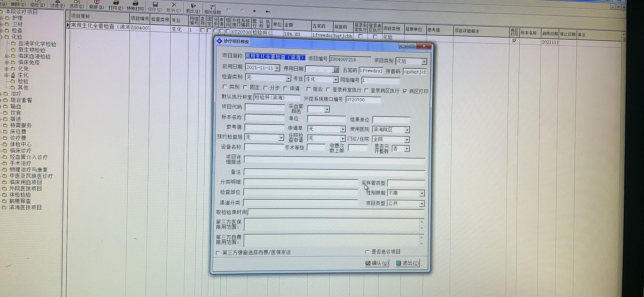The image size is (644, 297).
Task: Click the 备注 input field
Action: click(334, 172)
